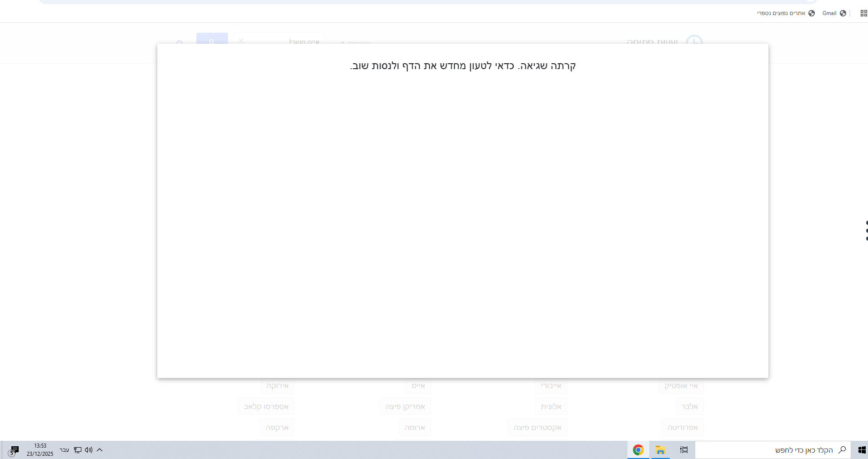This screenshot has width=868, height=459.
Task: Click the volume speaker tray icon
Action: [89, 450]
